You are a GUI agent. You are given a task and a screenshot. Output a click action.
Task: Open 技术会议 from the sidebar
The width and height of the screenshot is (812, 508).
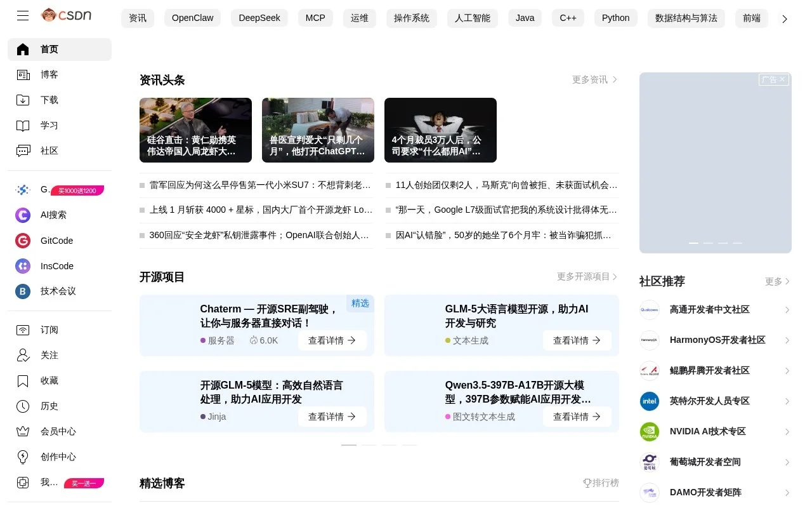(x=57, y=291)
